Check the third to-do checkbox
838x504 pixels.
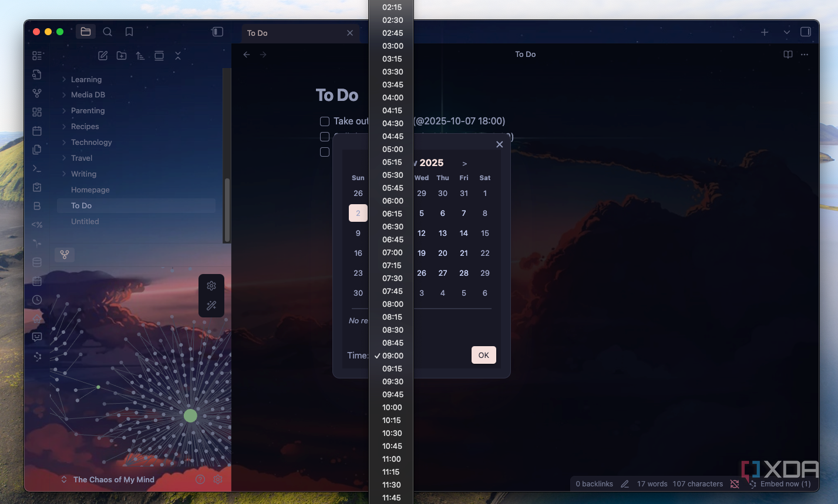(x=325, y=152)
